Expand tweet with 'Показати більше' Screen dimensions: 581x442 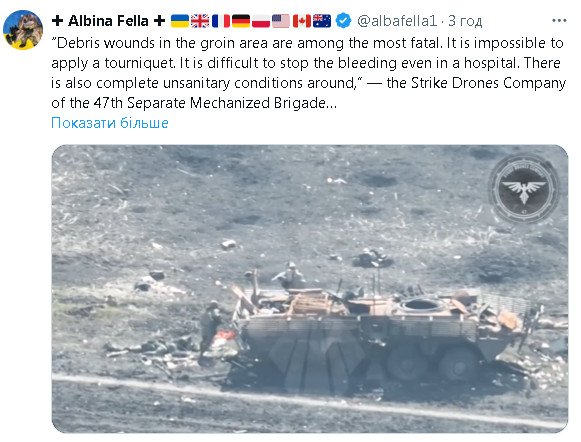tap(110, 123)
